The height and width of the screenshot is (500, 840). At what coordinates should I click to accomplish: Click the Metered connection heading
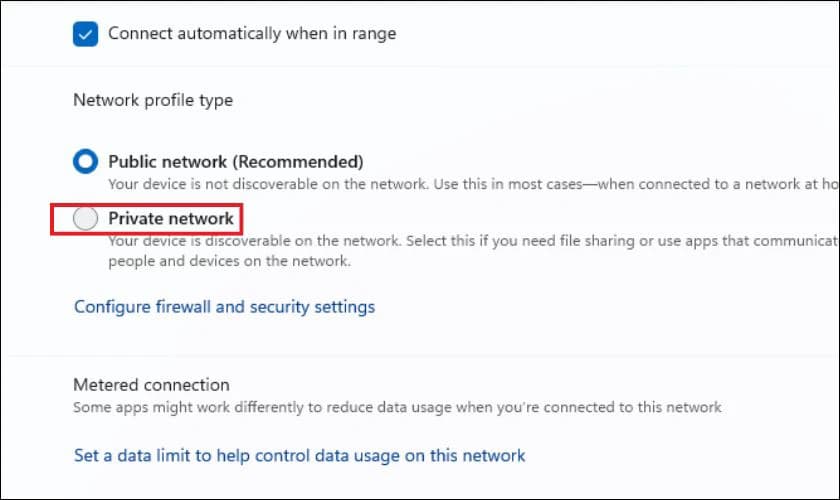click(151, 384)
